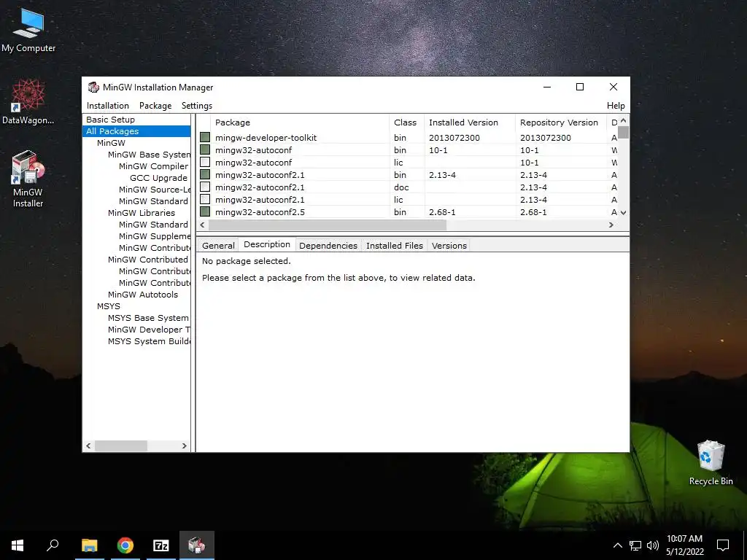Click the MinGW title bar app icon
Screen dimensions: 747x560
[93, 87]
